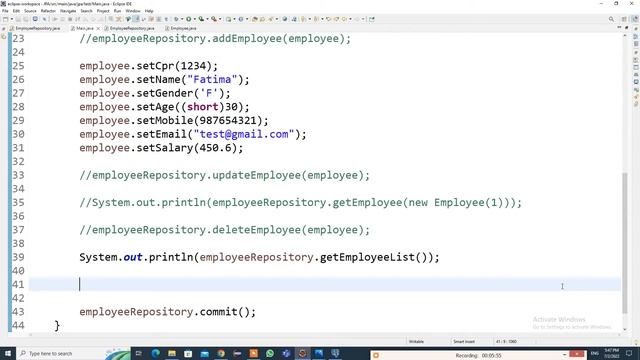Open File Explorer from taskbar
The height and width of the screenshot is (360, 640).
coord(172,353)
